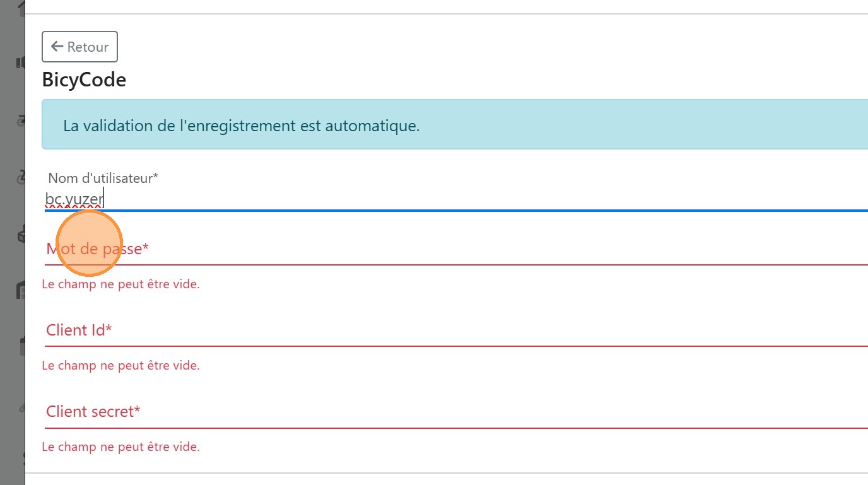
Task: Click the typed username text bc.yuzer
Action: (74, 199)
